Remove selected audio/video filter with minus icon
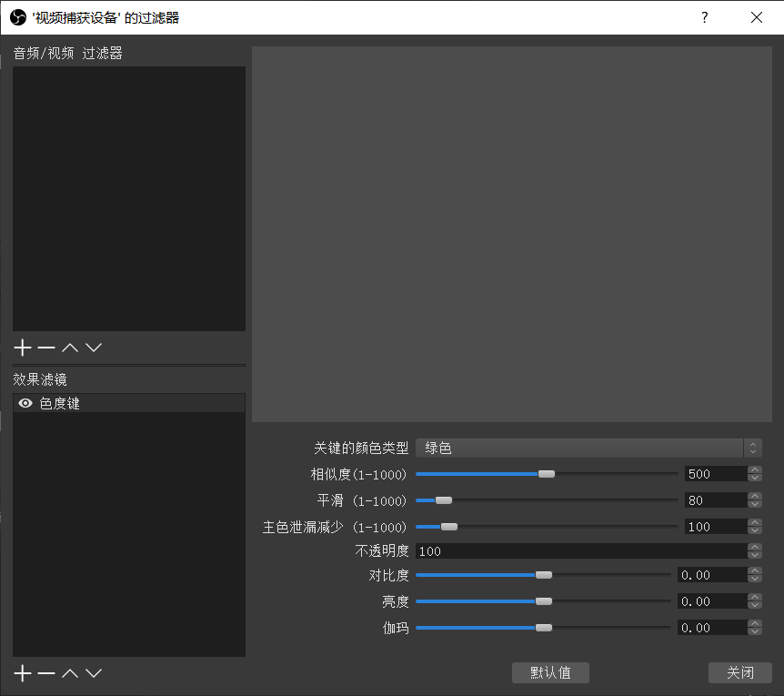Viewport: 784px width, 696px height. pyautogui.click(x=46, y=348)
